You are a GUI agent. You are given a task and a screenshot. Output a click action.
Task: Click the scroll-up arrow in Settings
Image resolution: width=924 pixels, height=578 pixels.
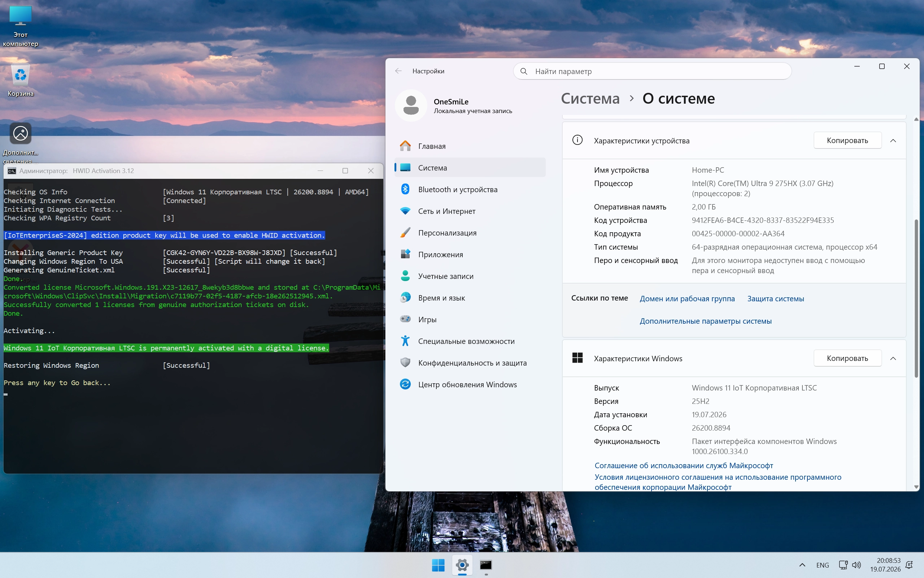click(x=916, y=119)
